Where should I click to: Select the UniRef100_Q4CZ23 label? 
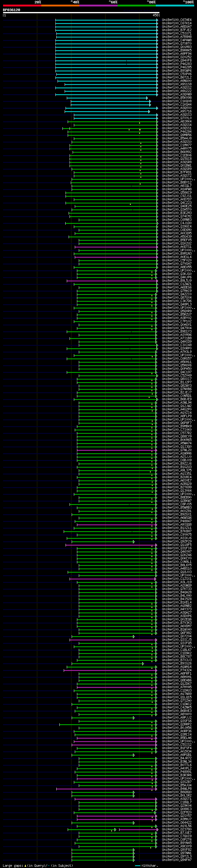176,203
